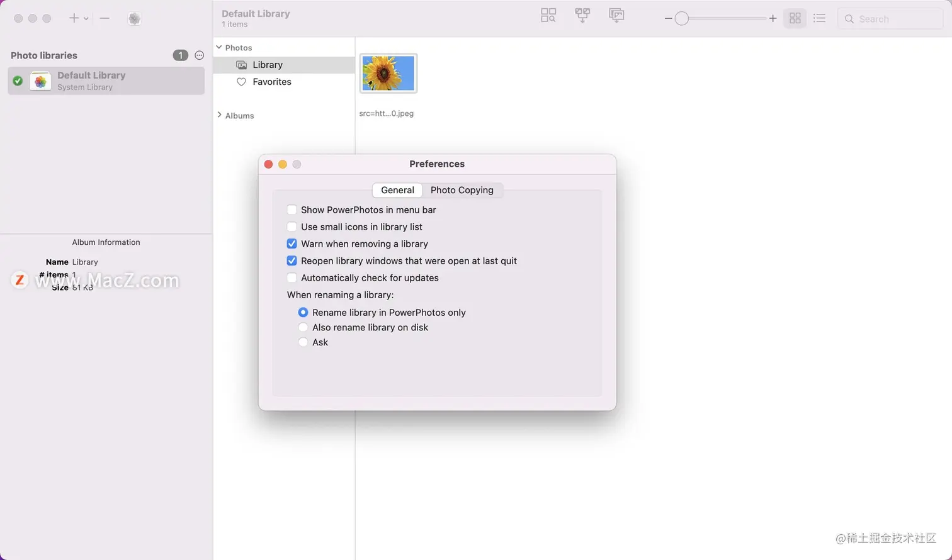This screenshot has width=952, height=560.
Task: Open the dropdown chevron beside the add-library plus
Action: [86, 19]
